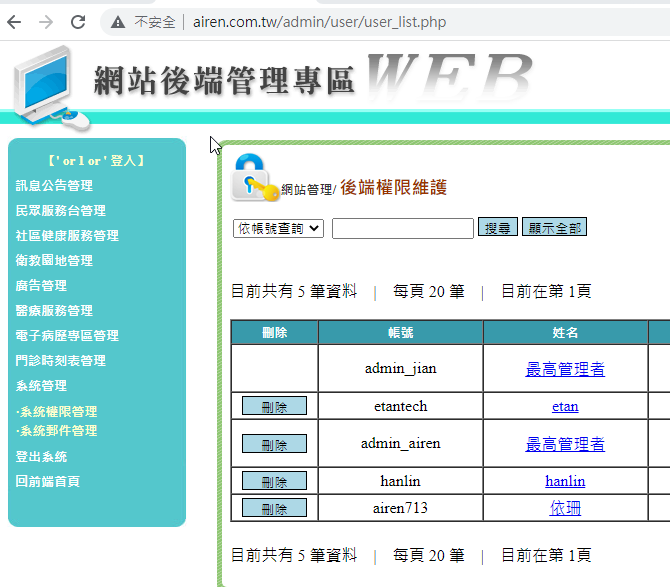Open the 系統權限管理 submenu item
Image resolution: width=670 pixels, height=587 pixels.
(56, 411)
